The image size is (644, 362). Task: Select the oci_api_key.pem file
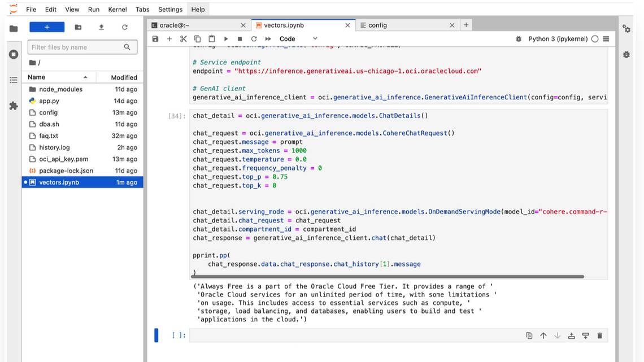coord(82,159)
